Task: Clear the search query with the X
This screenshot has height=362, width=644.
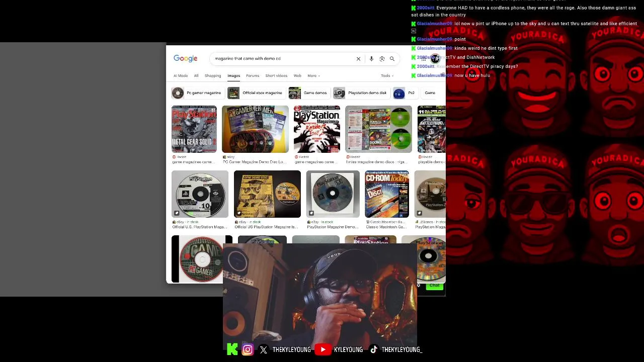Action: (x=358, y=59)
